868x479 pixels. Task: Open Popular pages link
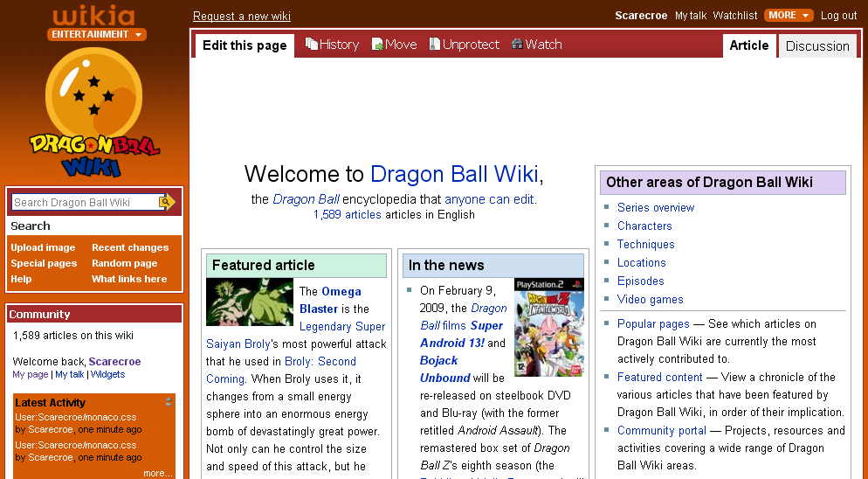pos(653,323)
